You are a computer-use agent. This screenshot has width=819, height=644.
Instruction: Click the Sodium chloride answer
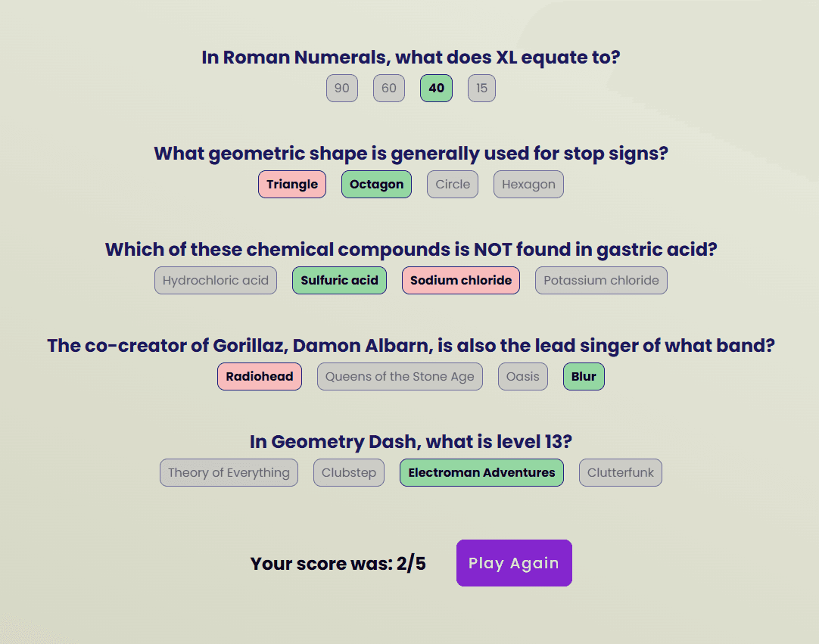(x=460, y=280)
